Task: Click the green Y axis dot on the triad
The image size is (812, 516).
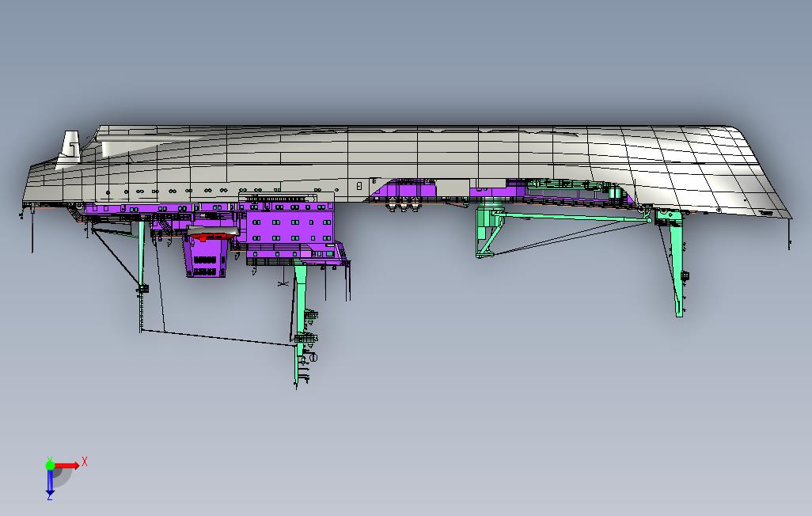Action: (50, 465)
